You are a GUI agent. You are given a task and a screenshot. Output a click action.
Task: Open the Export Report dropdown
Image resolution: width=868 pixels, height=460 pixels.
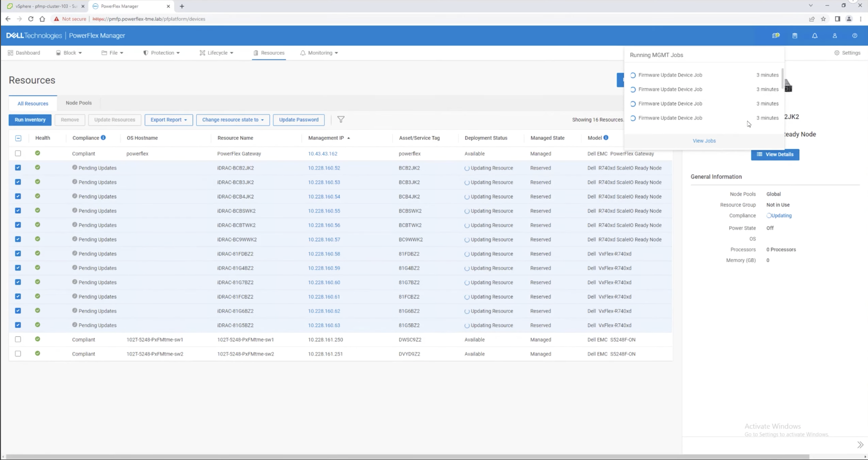[x=169, y=120]
